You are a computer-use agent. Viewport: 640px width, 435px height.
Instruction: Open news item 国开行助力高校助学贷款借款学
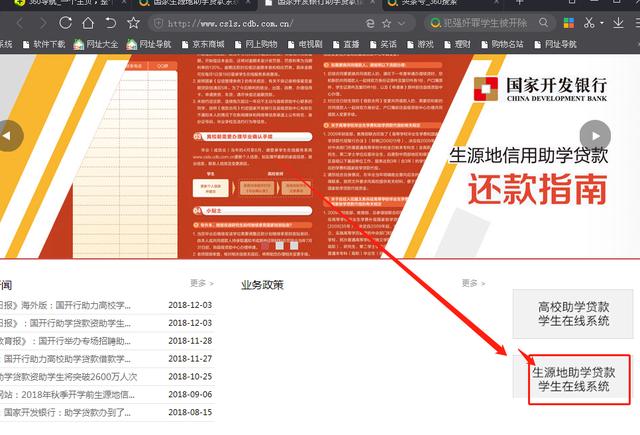click(x=65, y=359)
